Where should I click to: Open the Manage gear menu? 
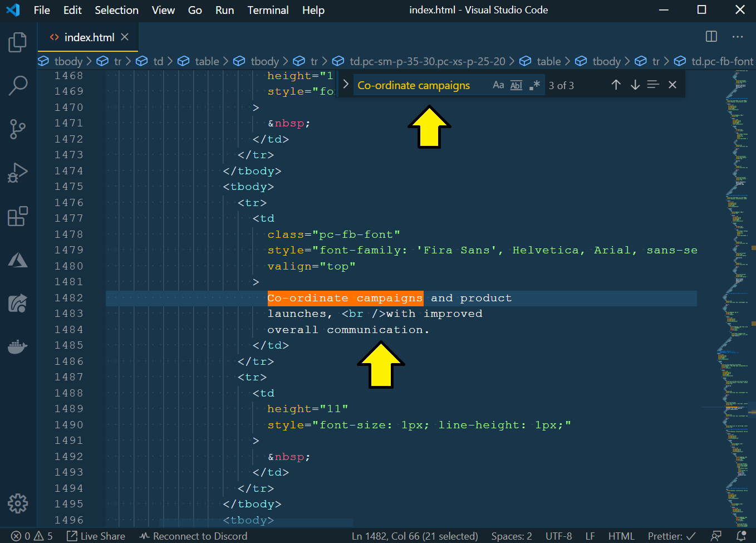[18, 503]
